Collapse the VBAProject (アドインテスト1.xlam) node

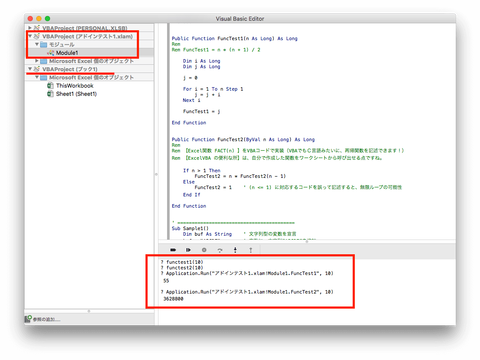pos(30,36)
